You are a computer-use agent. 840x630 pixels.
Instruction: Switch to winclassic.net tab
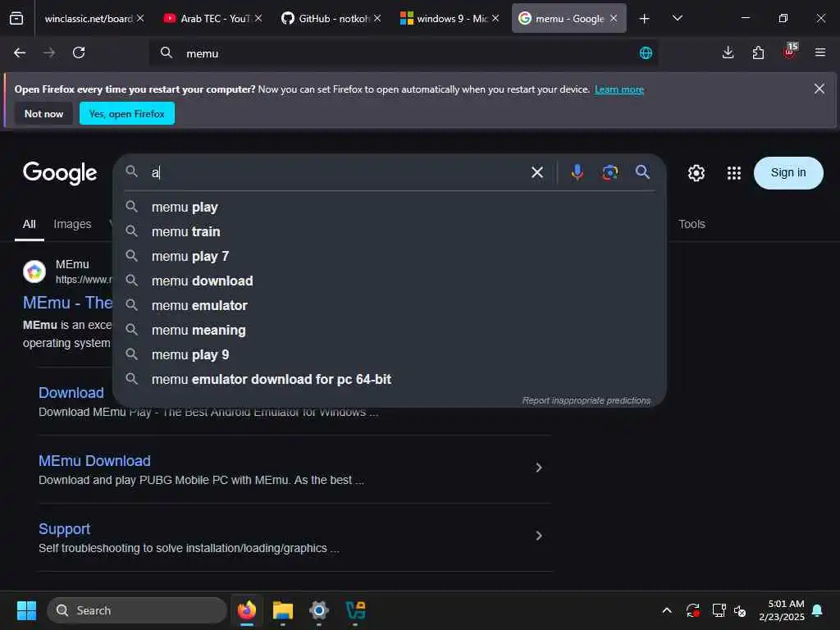click(89, 19)
